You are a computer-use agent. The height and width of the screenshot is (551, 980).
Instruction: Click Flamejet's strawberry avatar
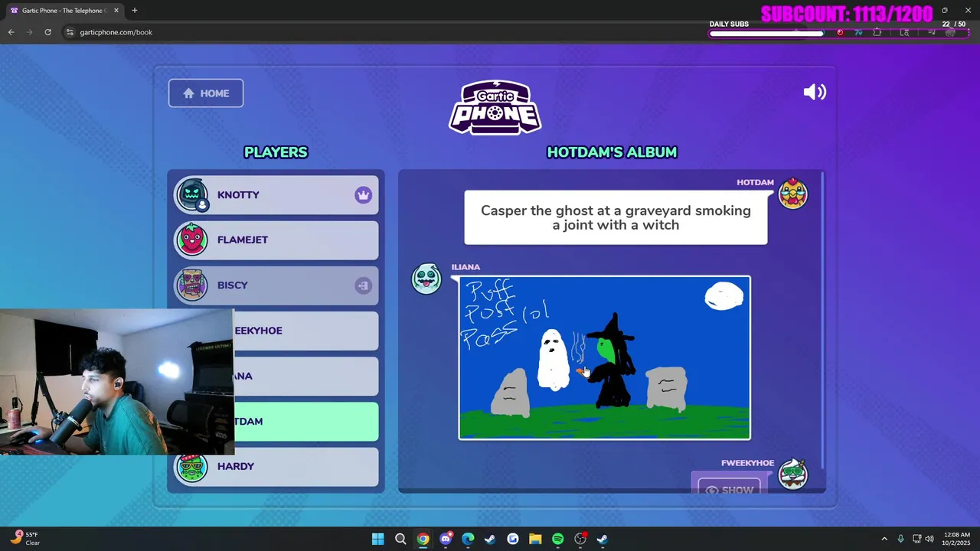(x=192, y=240)
